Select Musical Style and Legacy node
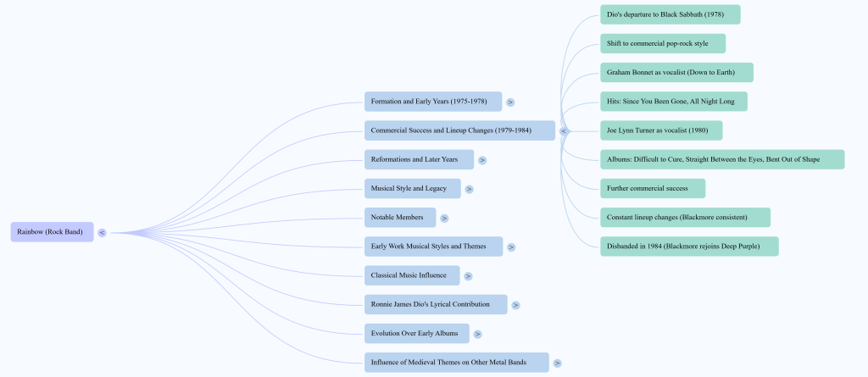 click(413, 188)
